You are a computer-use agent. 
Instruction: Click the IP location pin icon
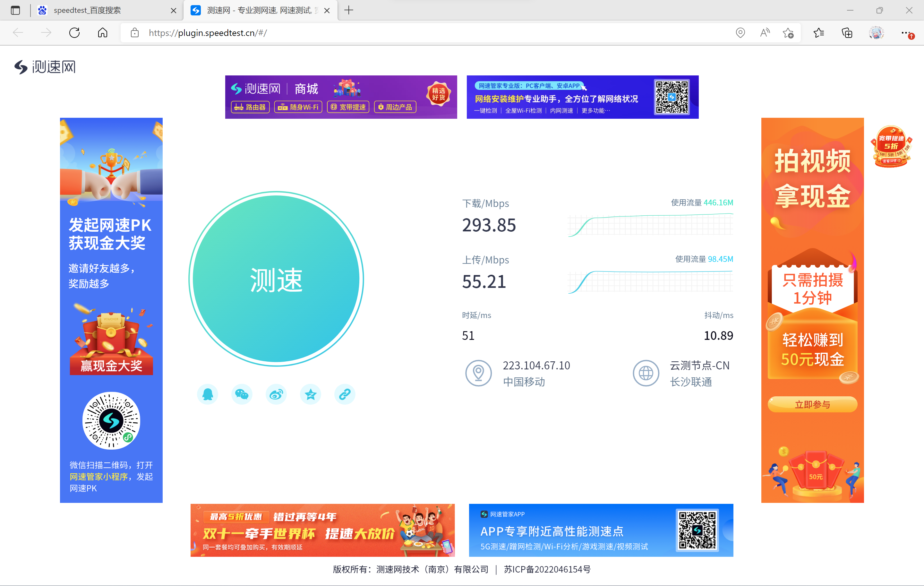coord(478,373)
